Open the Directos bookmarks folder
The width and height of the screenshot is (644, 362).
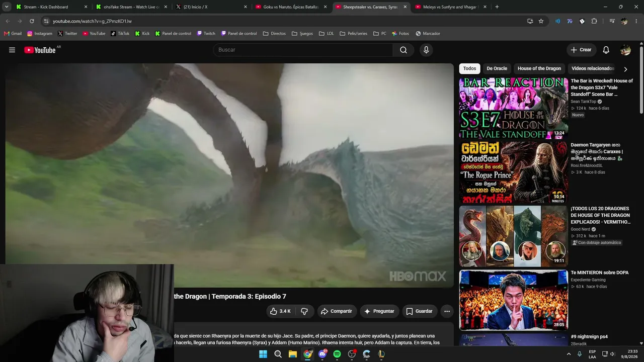tap(274, 34)
